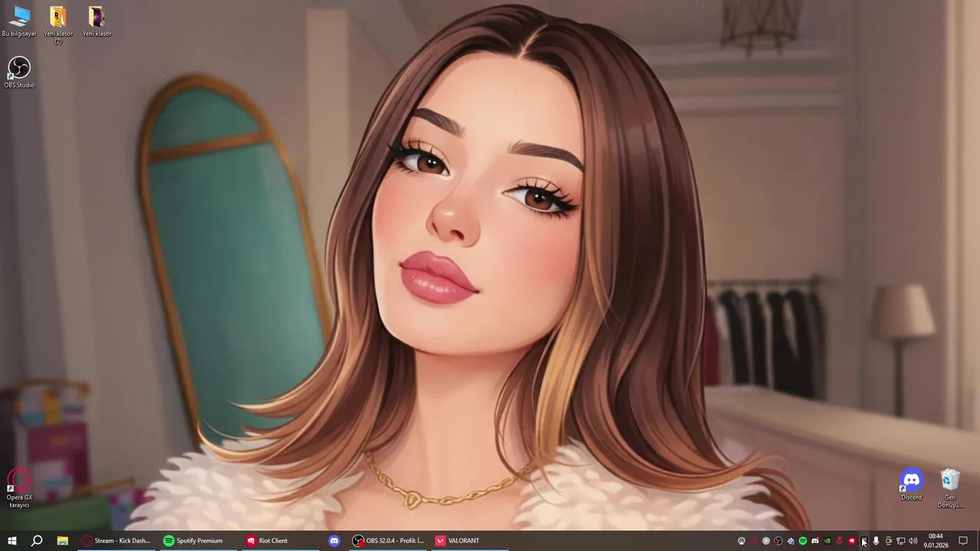This screenshot has height=551, width=980.
Task: Click the Spotify tray icon
Action: (802, 541)
